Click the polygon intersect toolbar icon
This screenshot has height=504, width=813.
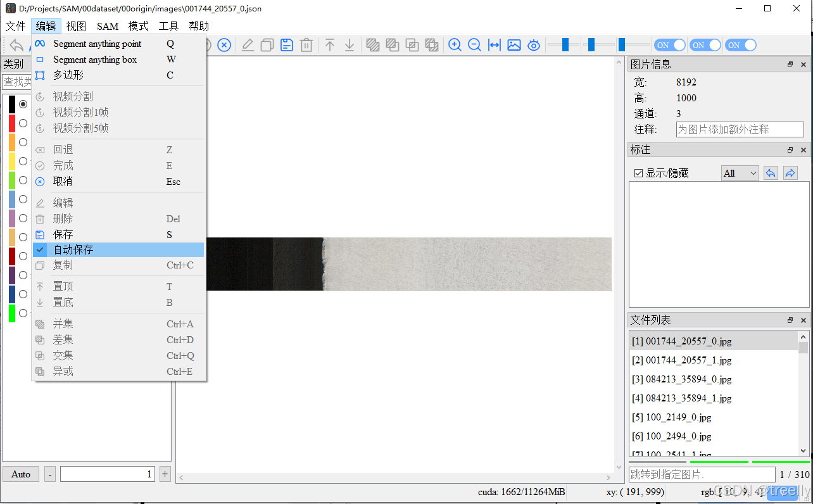[412, 45]
